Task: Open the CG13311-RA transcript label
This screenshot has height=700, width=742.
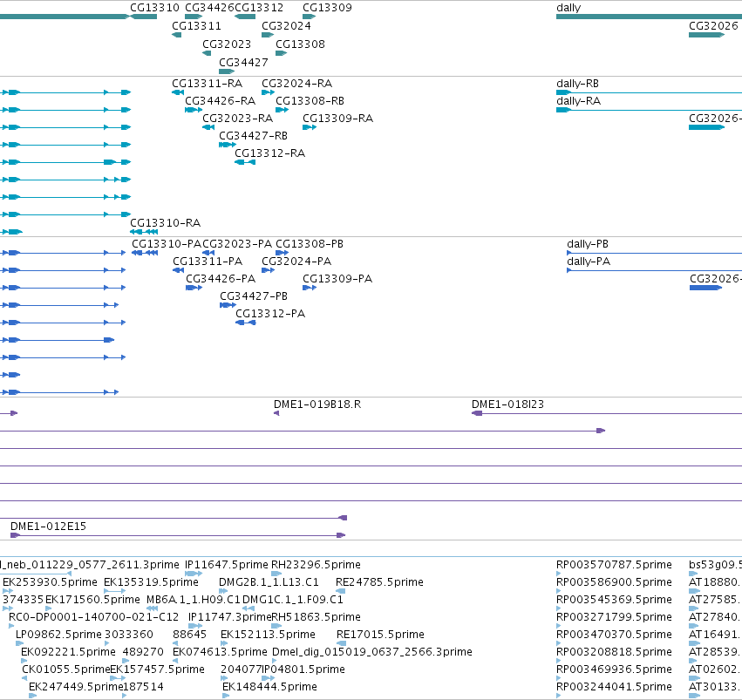Action: click(207, 83)
